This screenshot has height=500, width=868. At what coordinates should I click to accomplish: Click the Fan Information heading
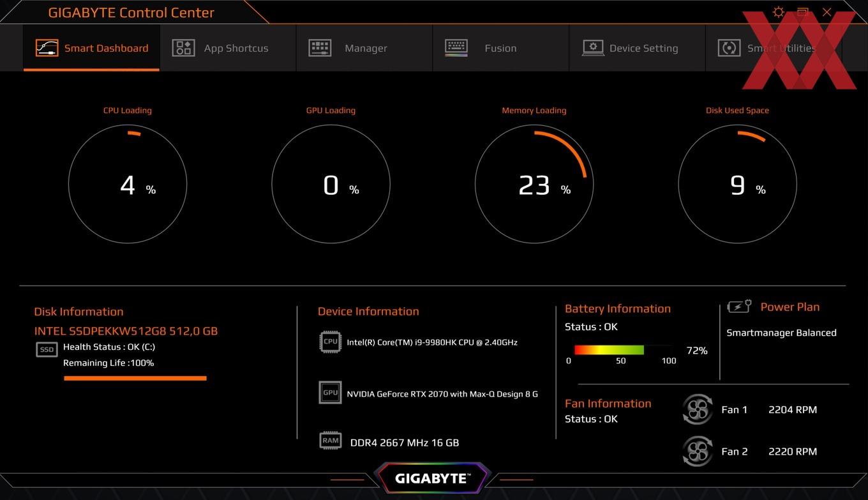coord(608,404)
